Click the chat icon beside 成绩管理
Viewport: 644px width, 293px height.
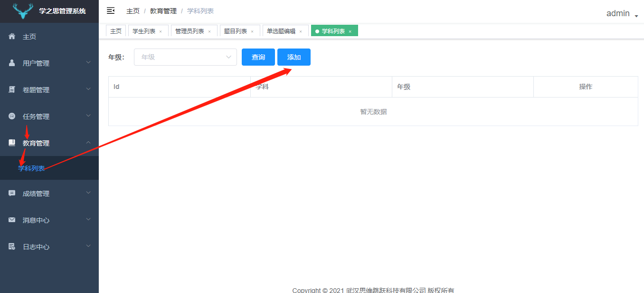pyautogui.click(x=12, y=193)
